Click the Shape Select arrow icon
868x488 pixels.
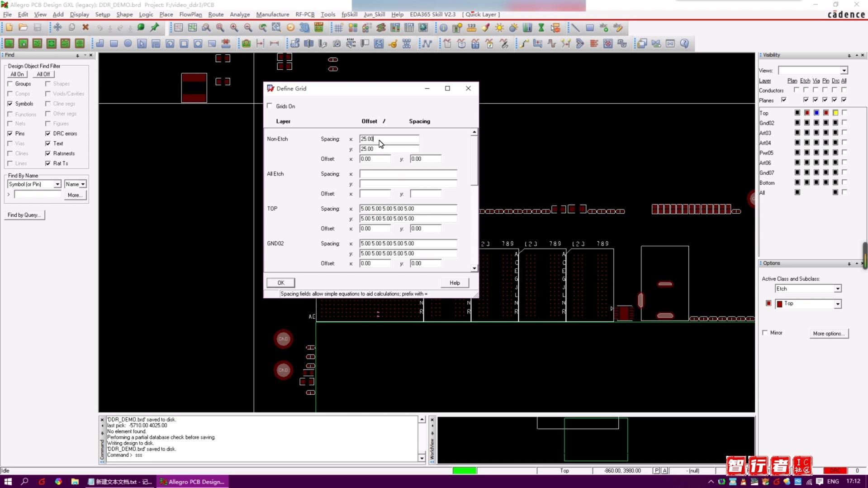(142, 43)
